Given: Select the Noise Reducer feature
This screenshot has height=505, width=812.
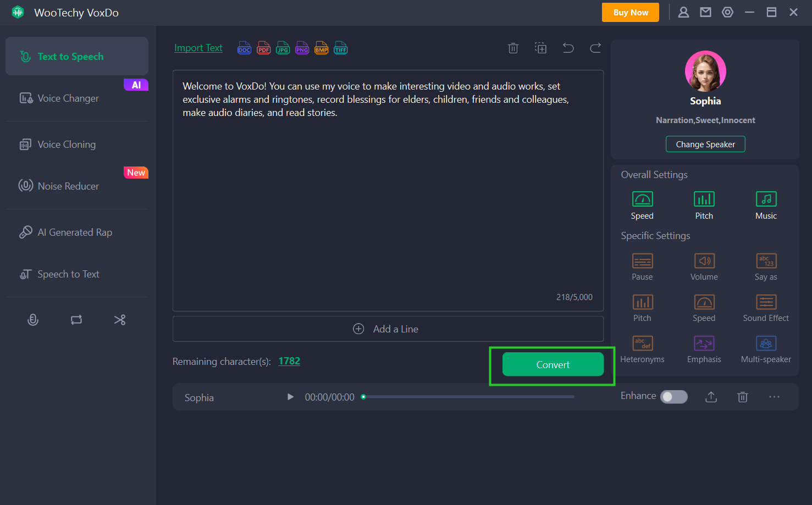Looking at the screenshot, I should click(x=67, y=186).
